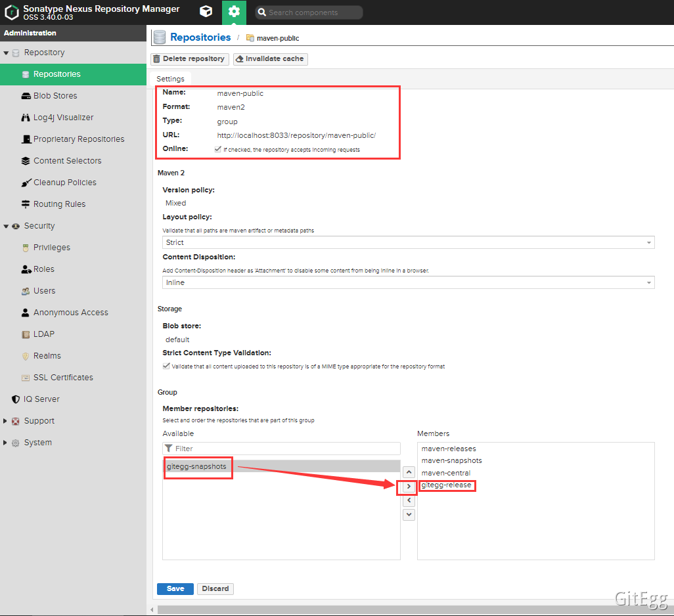Click the Support lifebuoy icon
The image size is (674, 616).
coord(16,421)
